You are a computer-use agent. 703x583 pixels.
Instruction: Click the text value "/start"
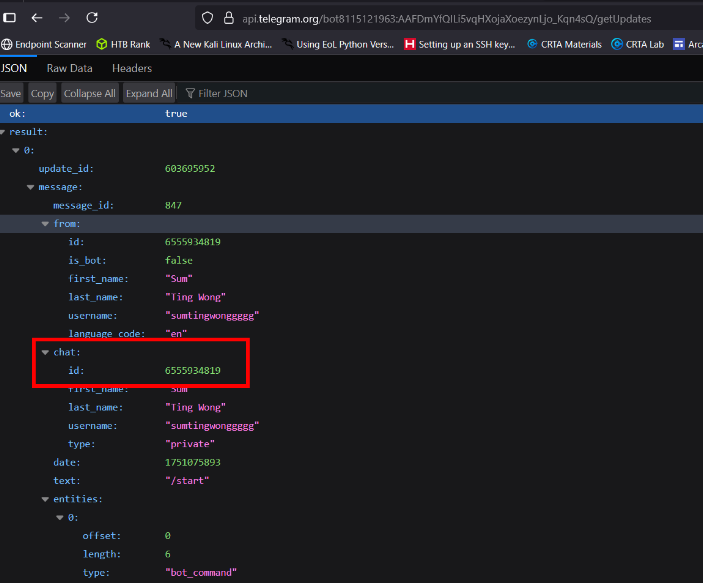[187, 481]
